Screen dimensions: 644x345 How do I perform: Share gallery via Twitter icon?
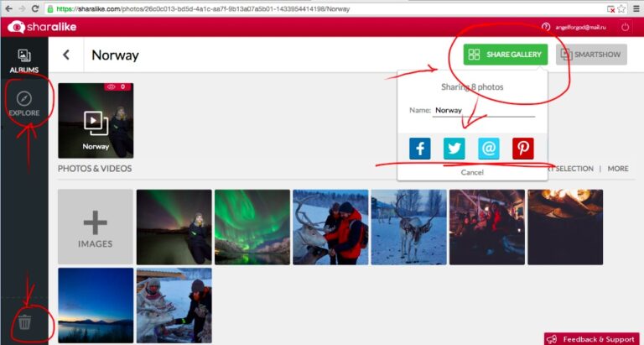click(x=454, y=149)
